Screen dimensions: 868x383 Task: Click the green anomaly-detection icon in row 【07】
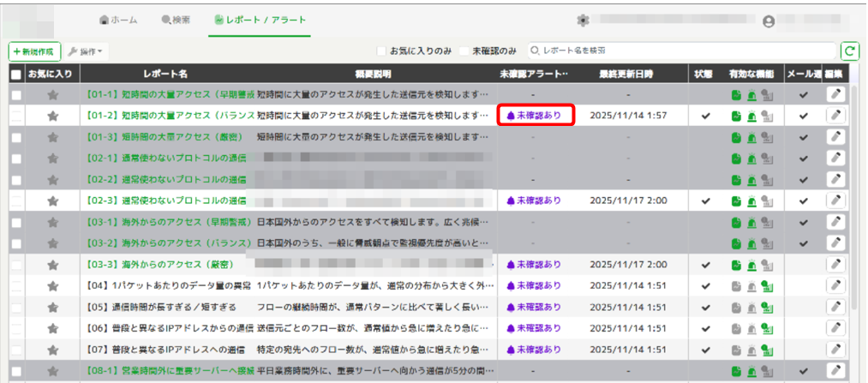click(767, 350)
